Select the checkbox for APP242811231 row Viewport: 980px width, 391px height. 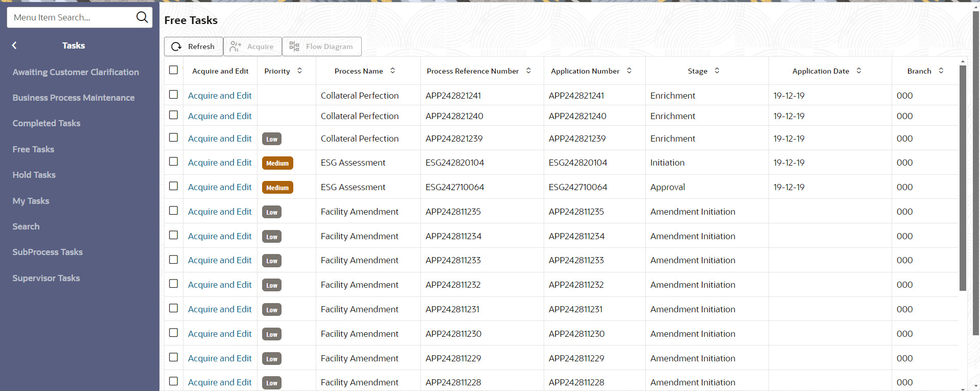coord(174,308)
